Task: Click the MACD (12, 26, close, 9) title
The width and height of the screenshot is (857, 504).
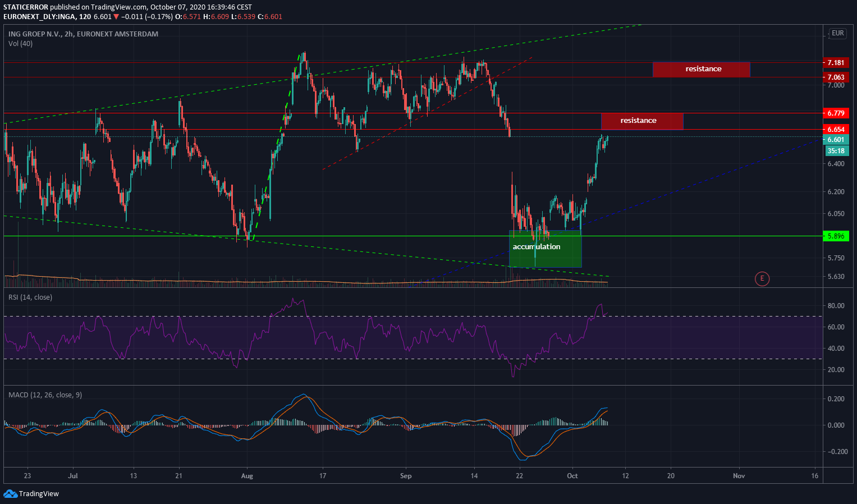Action: pyautogui.click(x=45, y=395)
